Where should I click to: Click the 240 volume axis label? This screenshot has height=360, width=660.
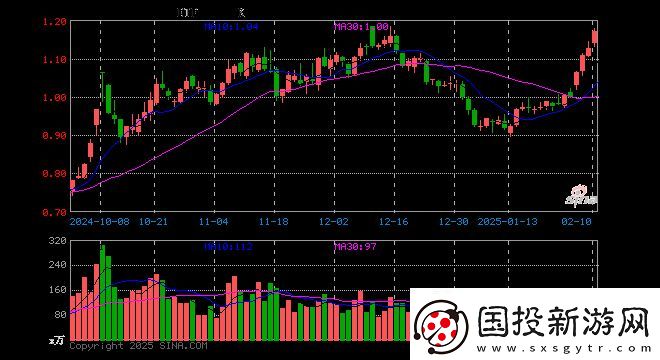(58, 265)
